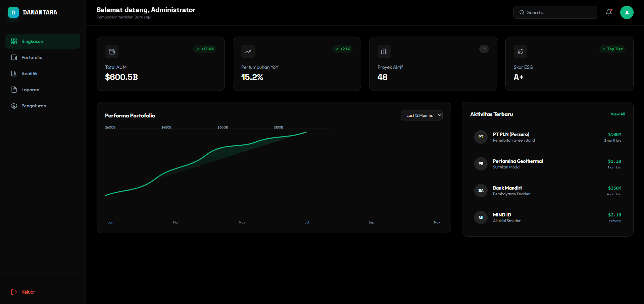The height and width of the screenshot is (304, 644).
Task: Select Laporan in the sidebar
Action: (30, 90)
